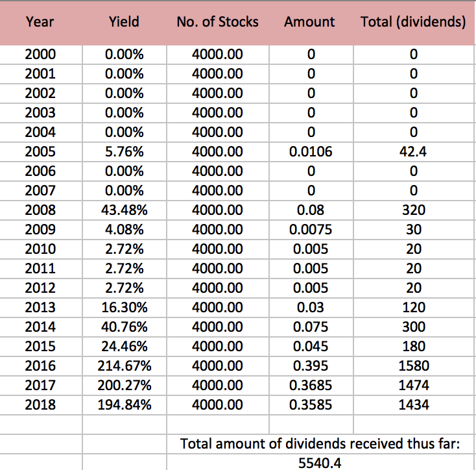The height and width of the screenshot is (470, 476).
Task: Select the Year column header
Action: [x=40, y=22]
